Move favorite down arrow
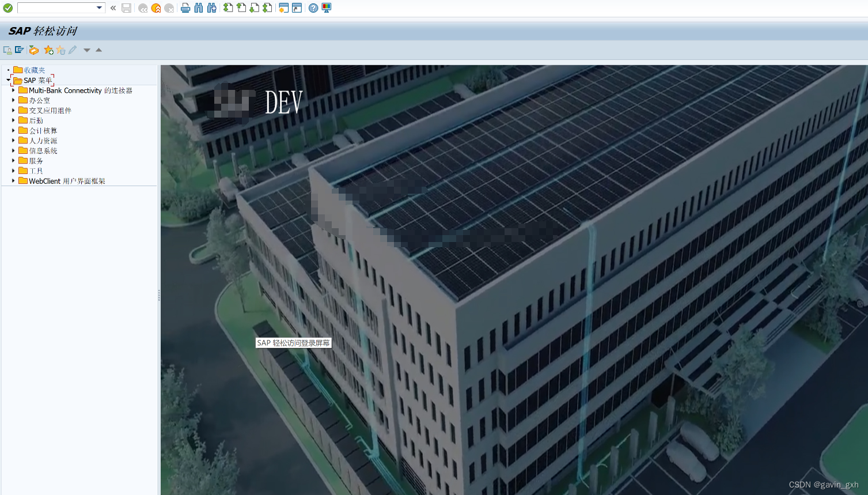Image resolution: width=868 pixels, height=495 pixels. pyautogui.click(x=87, y=50)
